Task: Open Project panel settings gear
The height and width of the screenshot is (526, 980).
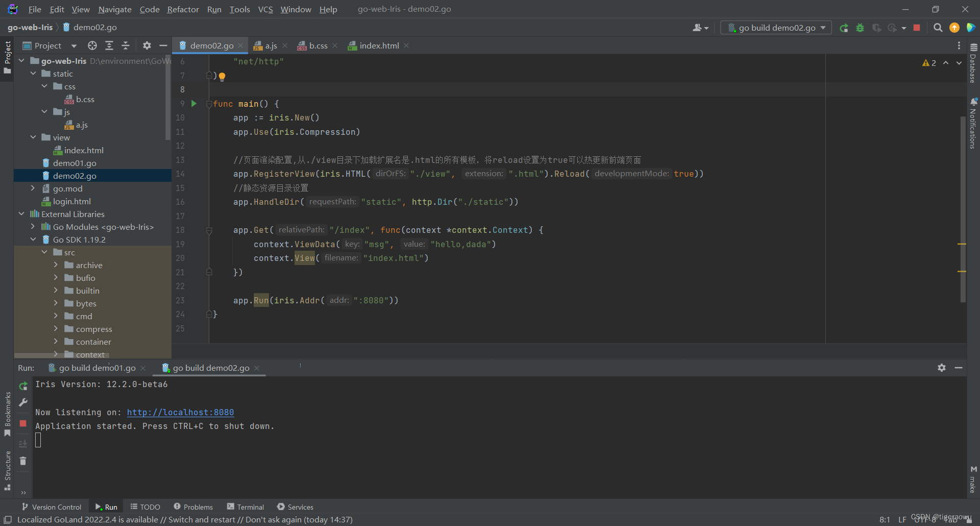Action: pos(147,45)
